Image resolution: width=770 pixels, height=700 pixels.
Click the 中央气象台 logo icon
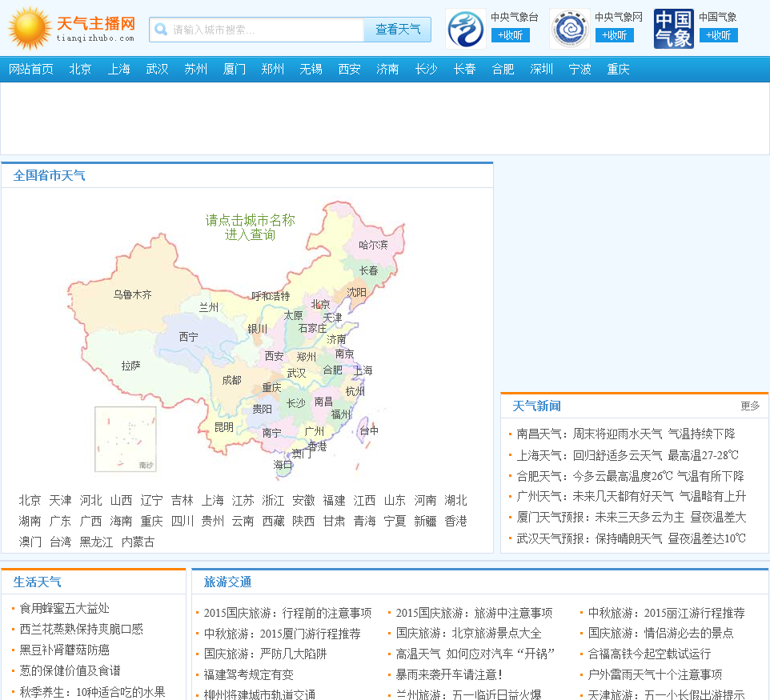pyautogui.click(x=466, y=29)
